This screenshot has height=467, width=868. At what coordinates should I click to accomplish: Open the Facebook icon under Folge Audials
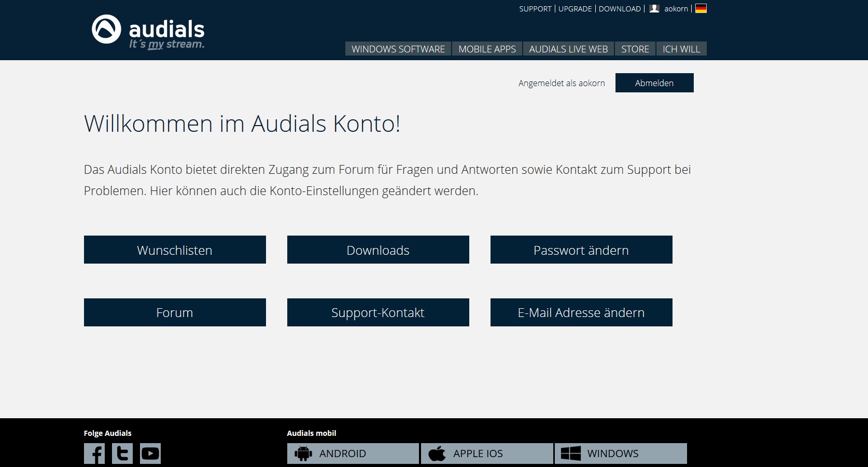tap(94, 454)
